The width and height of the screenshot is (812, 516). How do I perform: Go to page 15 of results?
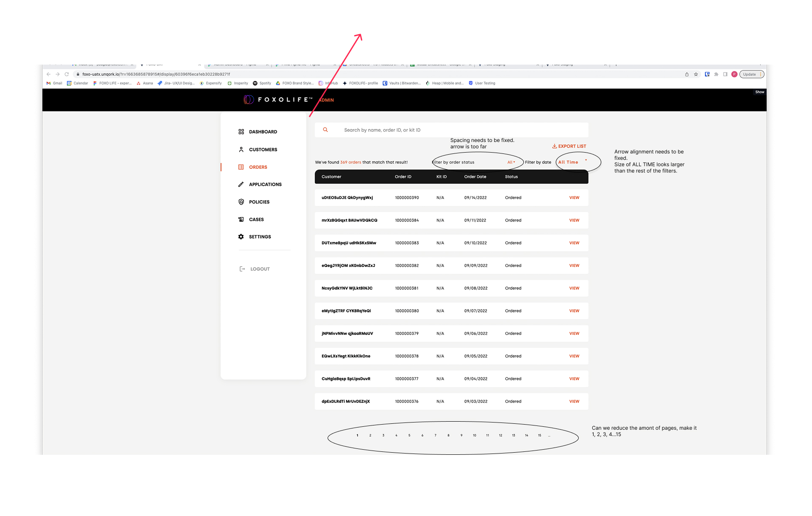(x=539, y=435)
